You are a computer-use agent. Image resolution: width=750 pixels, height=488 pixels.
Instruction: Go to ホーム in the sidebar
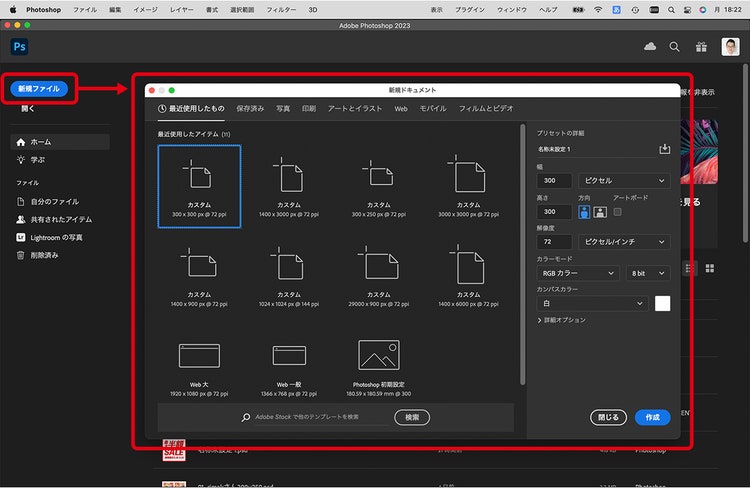[x=60, y=142]
